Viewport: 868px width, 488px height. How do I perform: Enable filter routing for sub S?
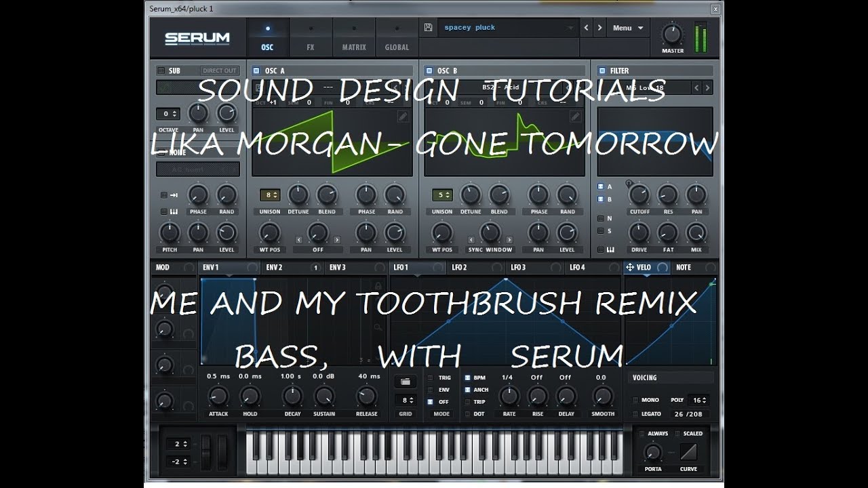(x=601, y=230)
